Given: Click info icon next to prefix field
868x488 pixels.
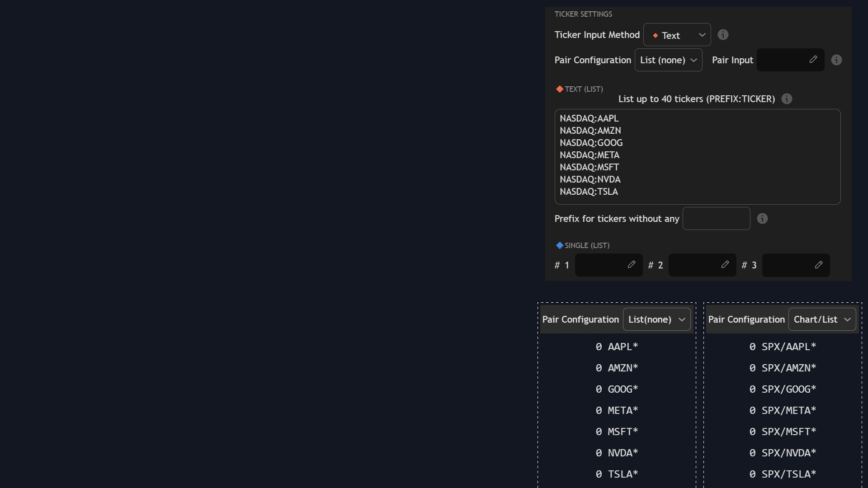Looking at the screenshot, I should coord(762,219).
